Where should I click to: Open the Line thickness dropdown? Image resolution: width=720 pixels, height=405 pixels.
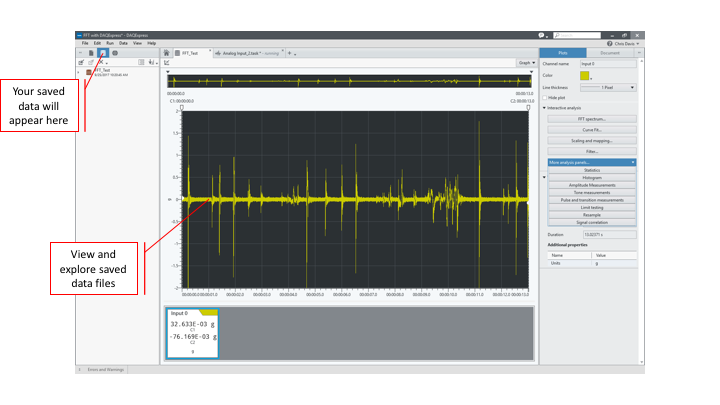[607, 87]
